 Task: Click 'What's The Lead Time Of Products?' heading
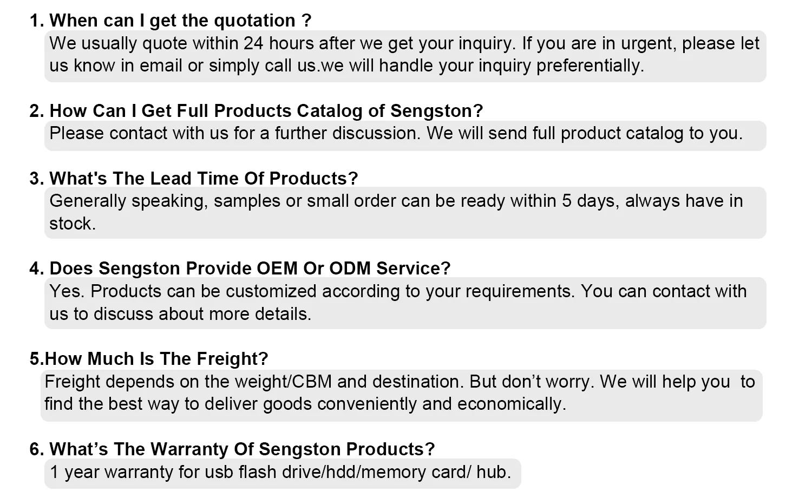click(x=194, y=179)
